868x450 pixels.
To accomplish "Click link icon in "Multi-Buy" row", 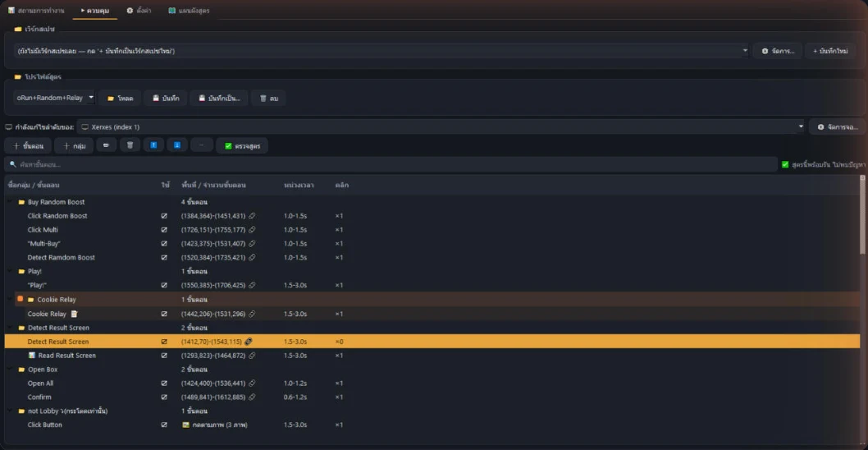I will click(252, 243).
